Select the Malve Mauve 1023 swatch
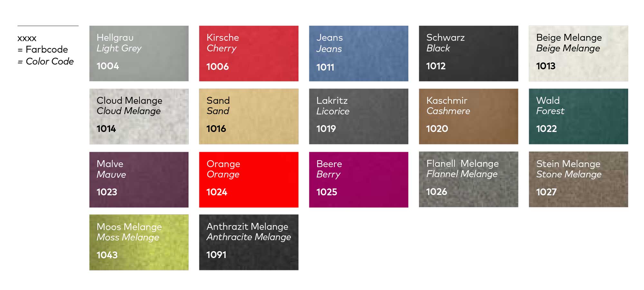This screenshot has height=290, width=644. (x=139, y=179)
